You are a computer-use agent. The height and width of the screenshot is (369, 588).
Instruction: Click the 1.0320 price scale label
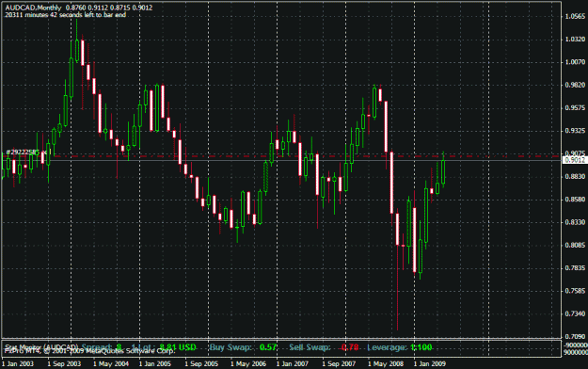(575, 39)
